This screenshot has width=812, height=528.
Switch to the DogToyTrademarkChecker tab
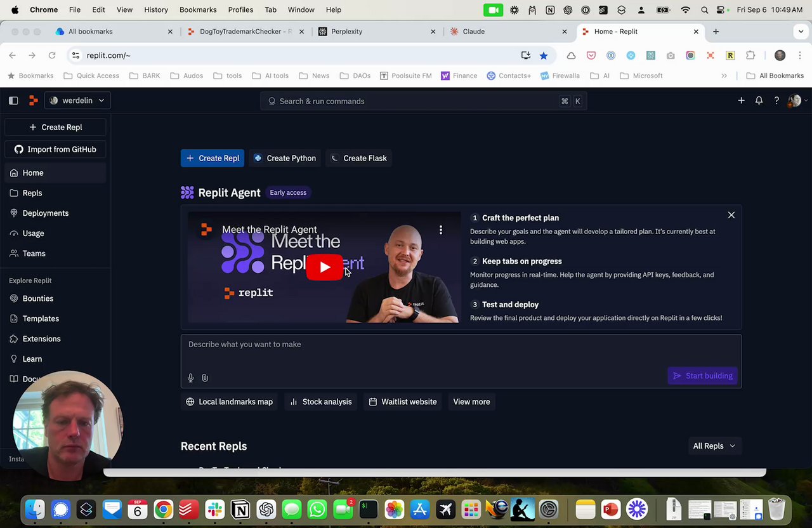click(x=246, y=31)
